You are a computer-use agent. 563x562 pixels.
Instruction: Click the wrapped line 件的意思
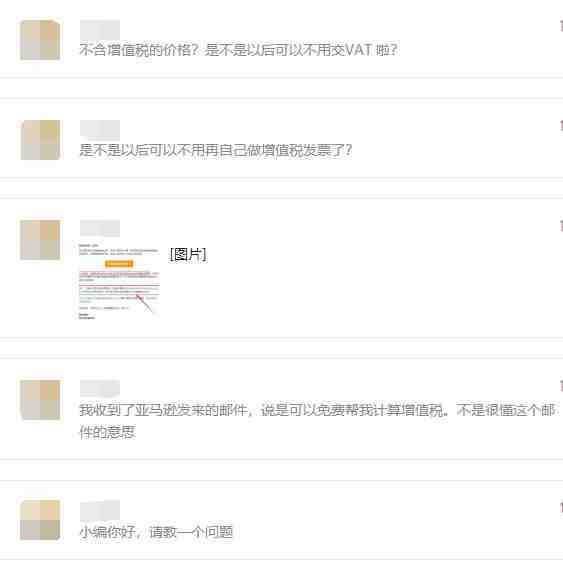(107, 432)
